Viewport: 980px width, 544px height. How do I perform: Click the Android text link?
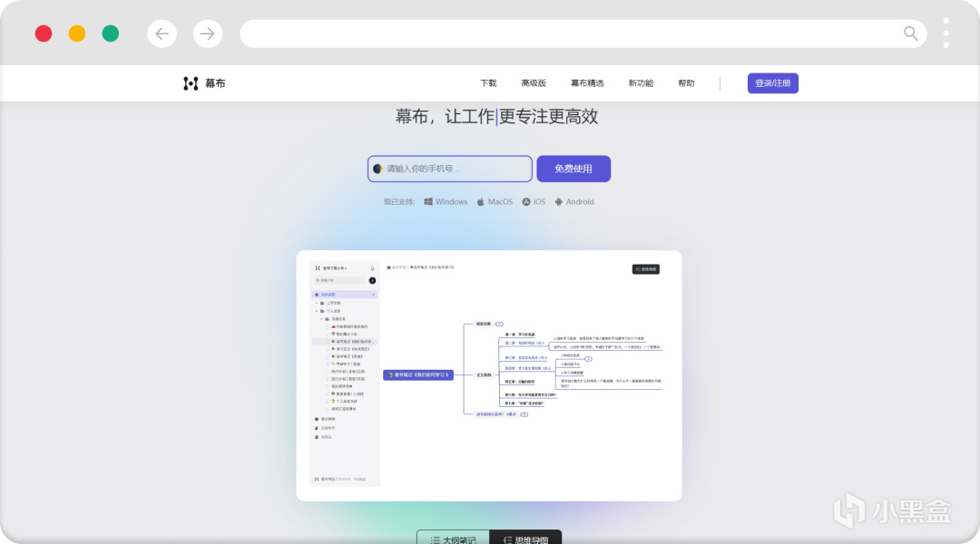(580, 202)
